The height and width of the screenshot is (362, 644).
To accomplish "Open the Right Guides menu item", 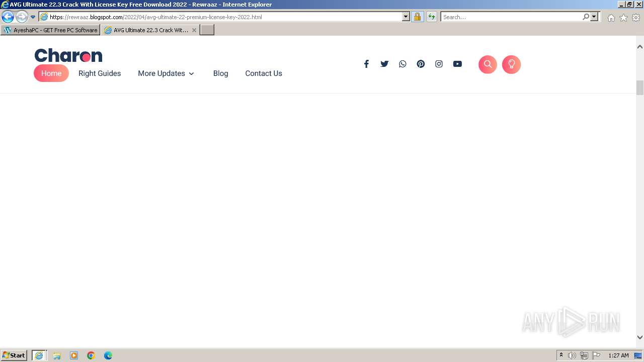I will point(100,73).
